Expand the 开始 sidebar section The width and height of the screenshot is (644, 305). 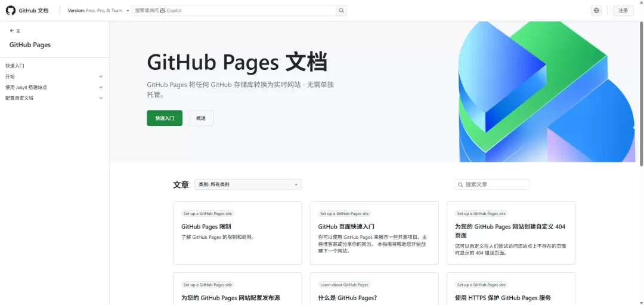pyautogui.click(x=101, y=76)
